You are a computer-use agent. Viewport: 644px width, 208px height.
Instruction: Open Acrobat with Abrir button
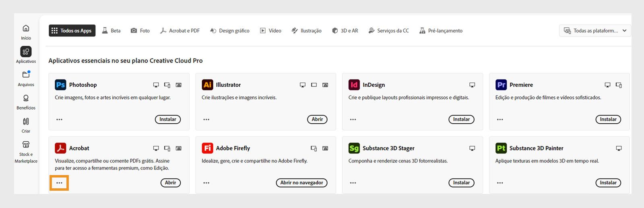pyautogui.click(x=171, y=183)
